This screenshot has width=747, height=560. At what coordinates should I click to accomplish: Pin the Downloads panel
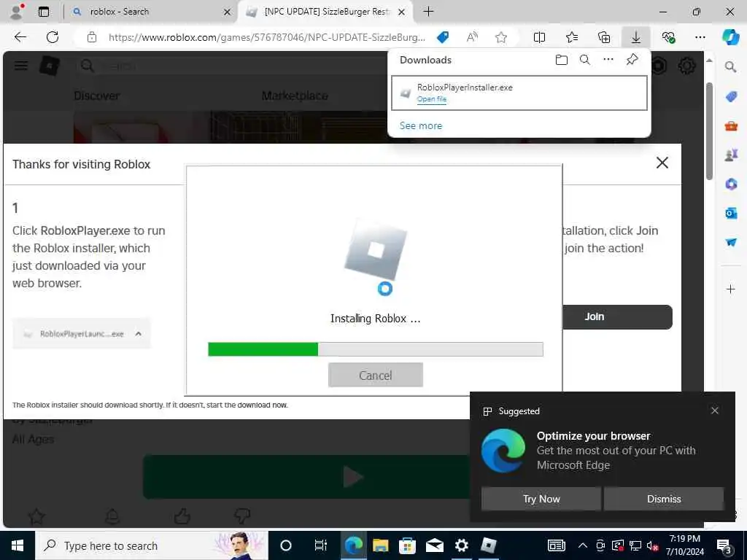[x=632, y=60]
